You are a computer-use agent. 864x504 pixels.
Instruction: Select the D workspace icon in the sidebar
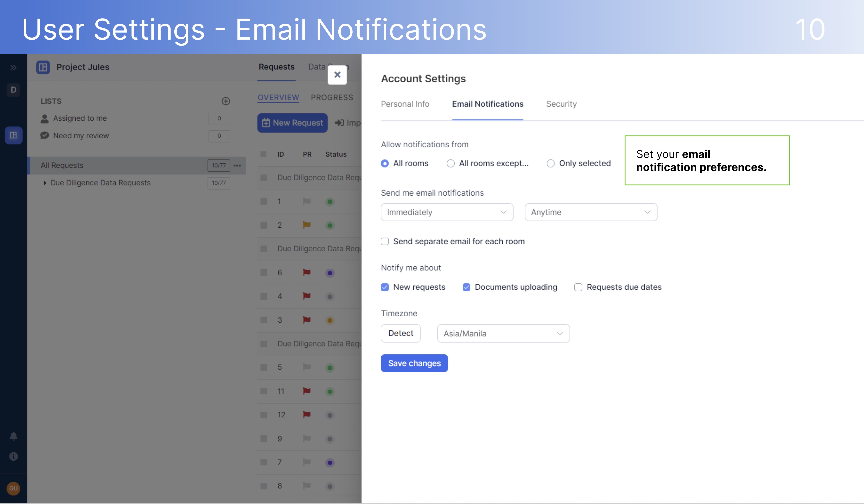pyautogui.click(x=13, y=90)
